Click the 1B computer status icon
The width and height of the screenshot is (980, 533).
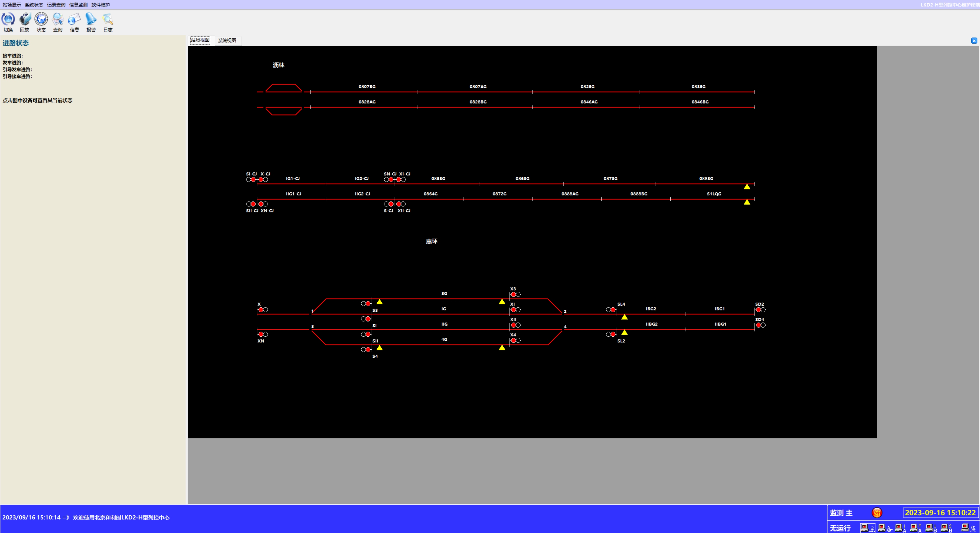coord(931,528)
